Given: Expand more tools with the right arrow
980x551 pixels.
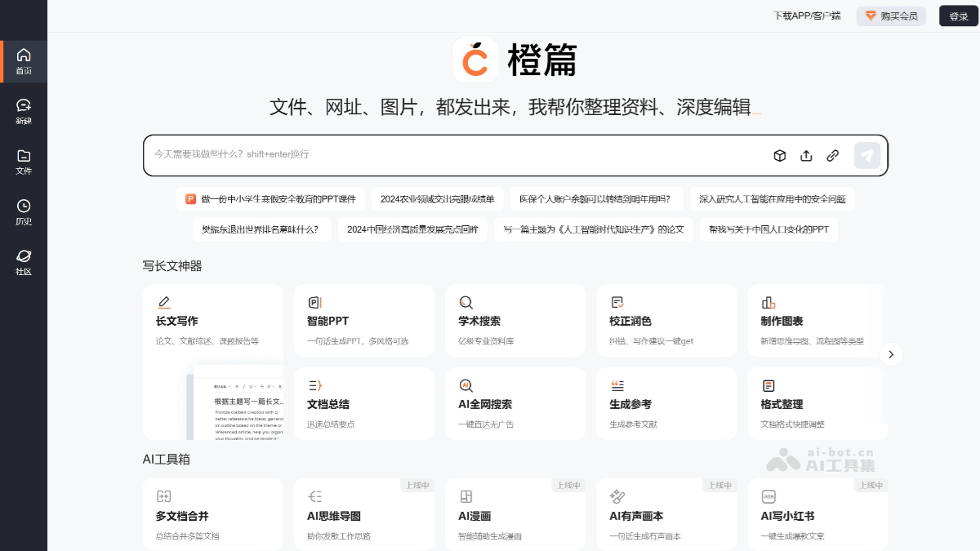Looking at the screenshot, I should point(891,354).
